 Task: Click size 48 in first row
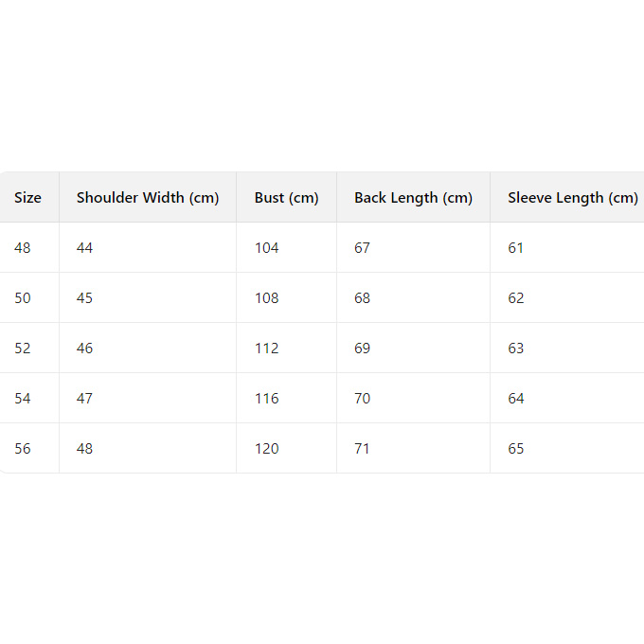click(x=23, y=248)
